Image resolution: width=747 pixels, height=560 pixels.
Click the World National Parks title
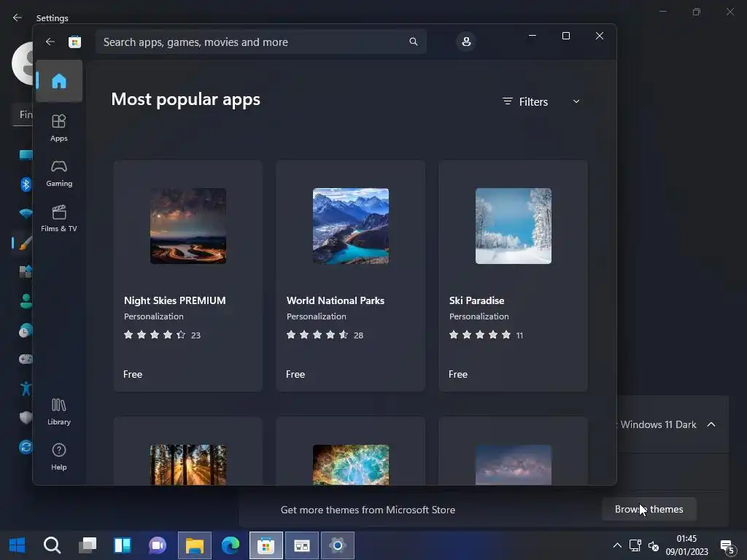click(336, 300)
